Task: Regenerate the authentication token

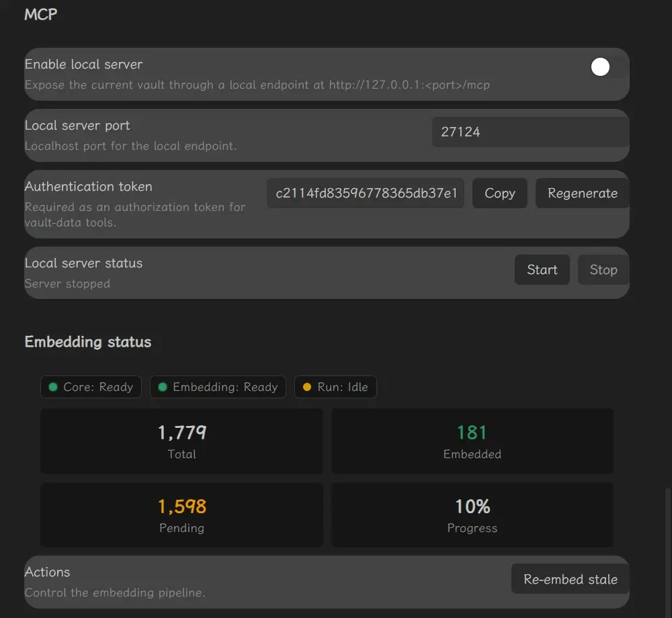Action: coord(583,193)
